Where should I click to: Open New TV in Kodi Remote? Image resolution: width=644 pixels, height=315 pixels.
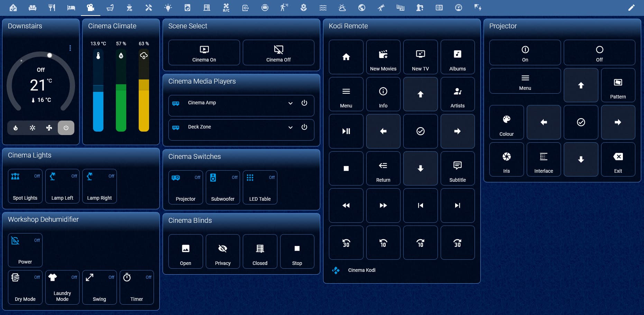(420, 57)
